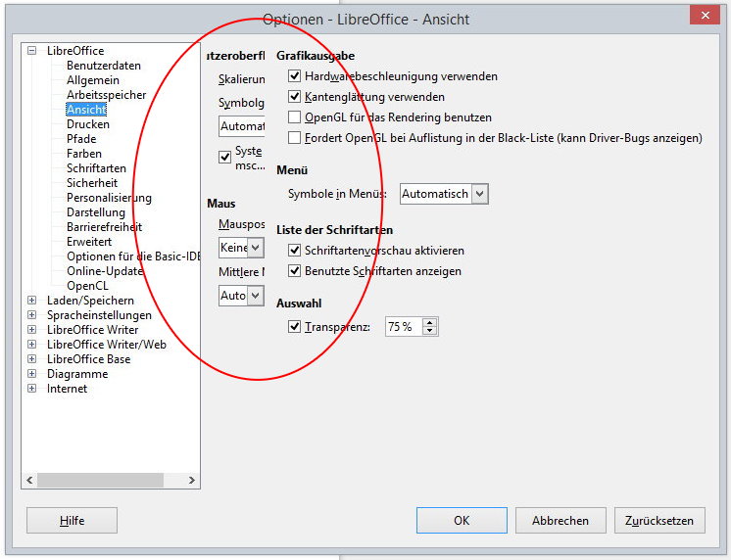The width and height of the screenshot is (731, 560).
Task: Select Personalisierung in the tree
Action: (x=109, y=198)
